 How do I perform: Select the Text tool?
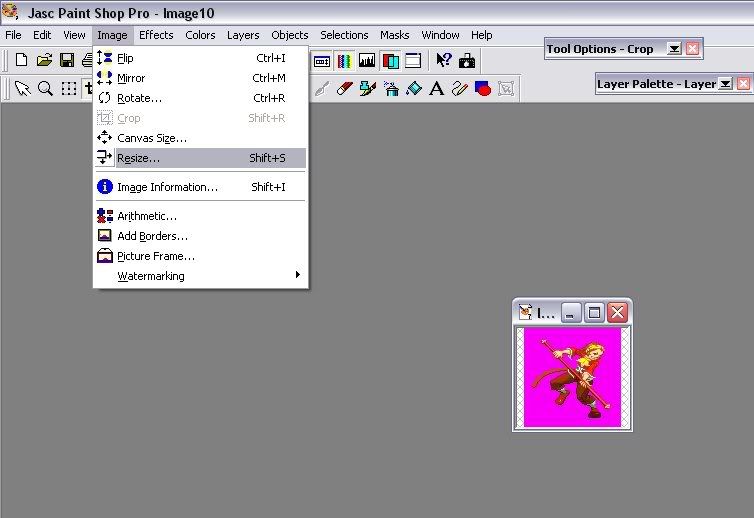tap(437, 88)
